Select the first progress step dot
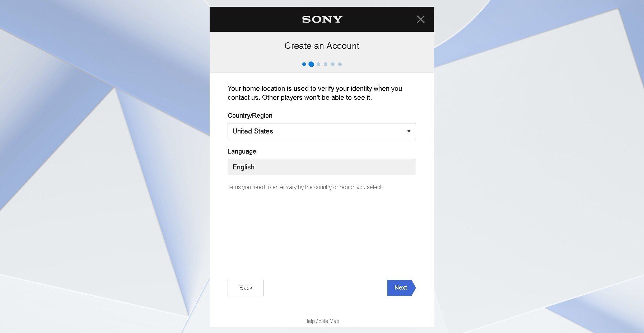644x333 pixels. click(304, 64)
